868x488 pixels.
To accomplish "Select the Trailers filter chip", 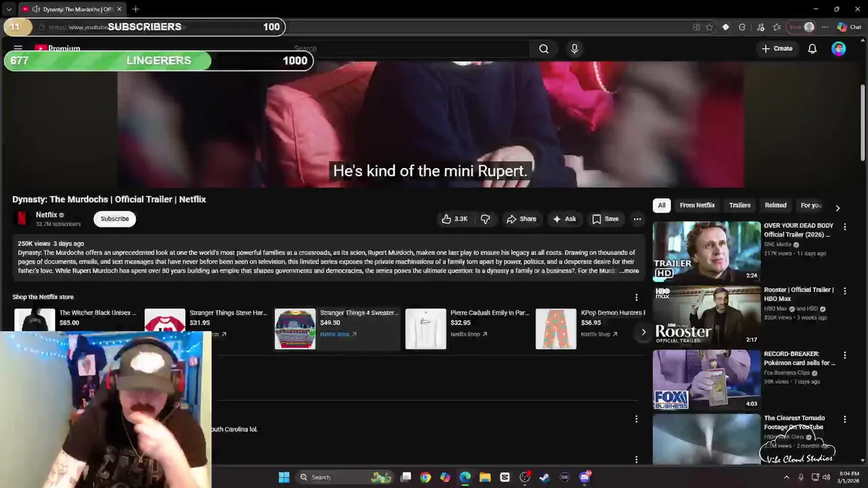I will click(x=740, y=205).
